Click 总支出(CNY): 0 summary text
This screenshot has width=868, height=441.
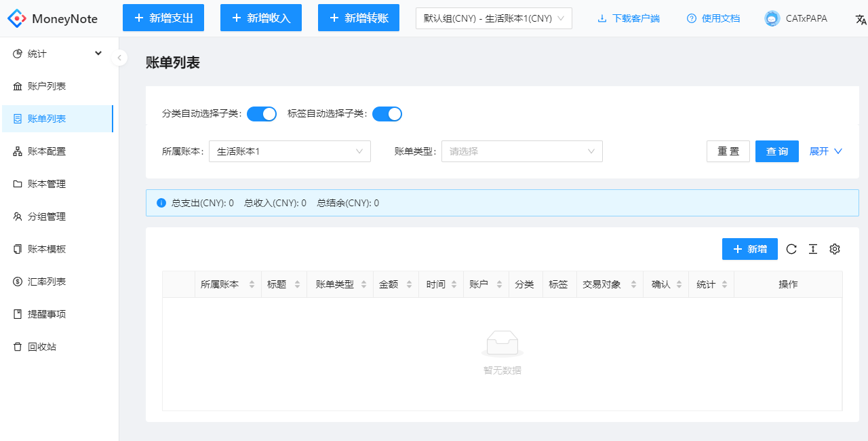pos(203,203)
